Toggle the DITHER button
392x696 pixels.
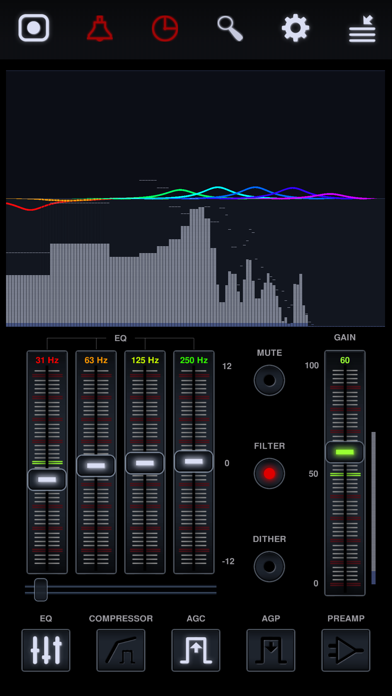click(269, 567)
